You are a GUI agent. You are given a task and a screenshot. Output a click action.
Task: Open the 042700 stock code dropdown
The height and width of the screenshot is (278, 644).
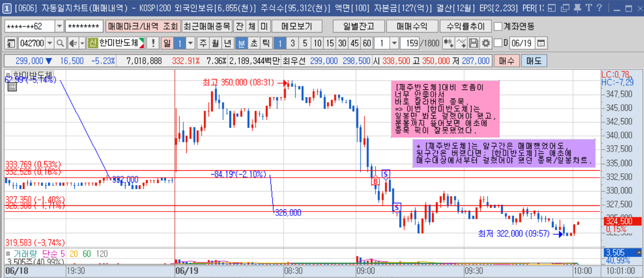[50, 43]
